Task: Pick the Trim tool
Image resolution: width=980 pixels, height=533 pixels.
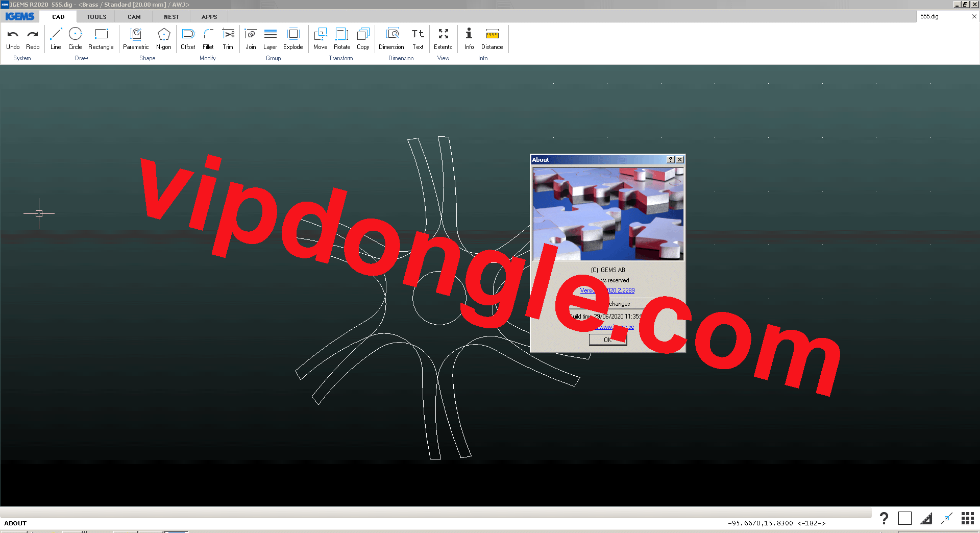Action: 228,39
